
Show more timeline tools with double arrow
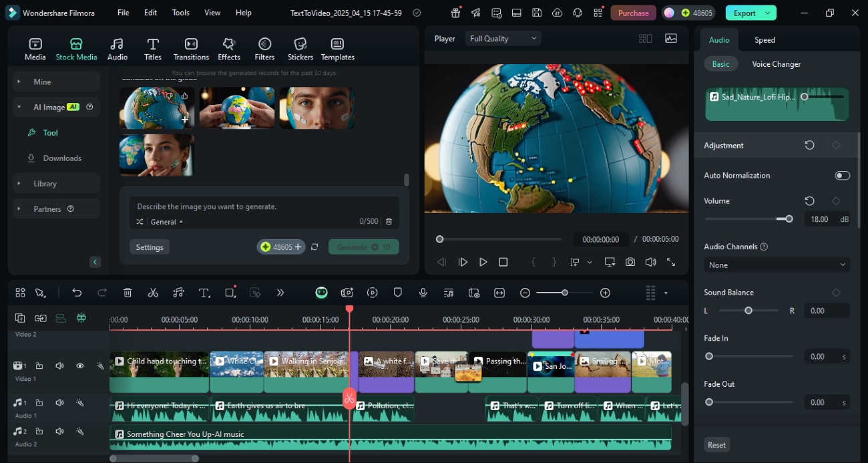coord(280,293)
